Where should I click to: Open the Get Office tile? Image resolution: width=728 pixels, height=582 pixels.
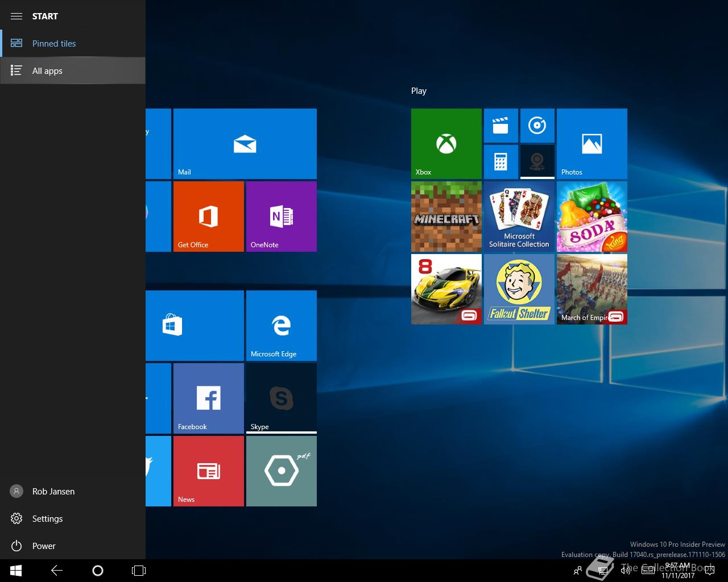[x=209, y=217]
